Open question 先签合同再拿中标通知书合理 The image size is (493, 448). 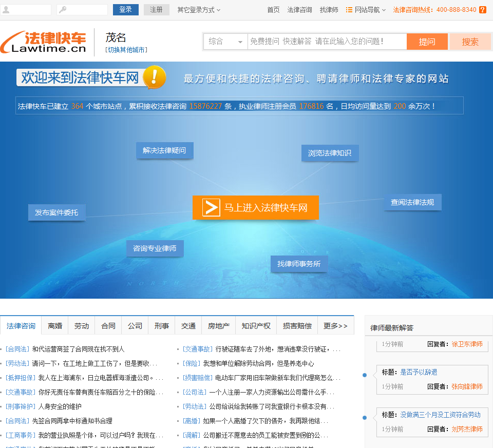coord(72,421)
